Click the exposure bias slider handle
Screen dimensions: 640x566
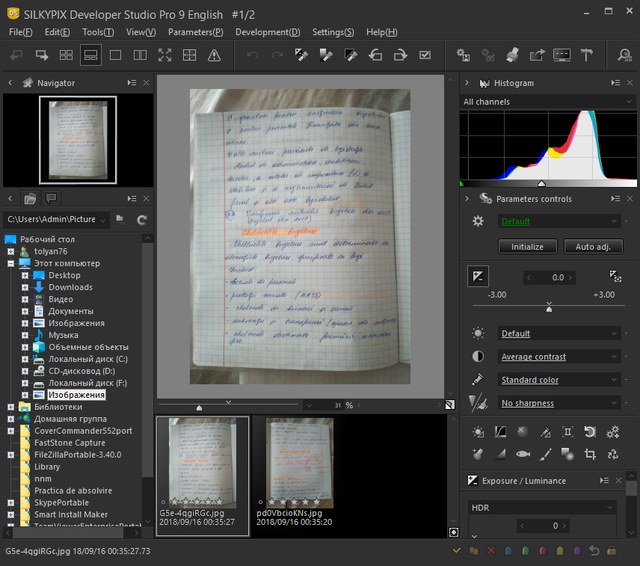(548, 308)
